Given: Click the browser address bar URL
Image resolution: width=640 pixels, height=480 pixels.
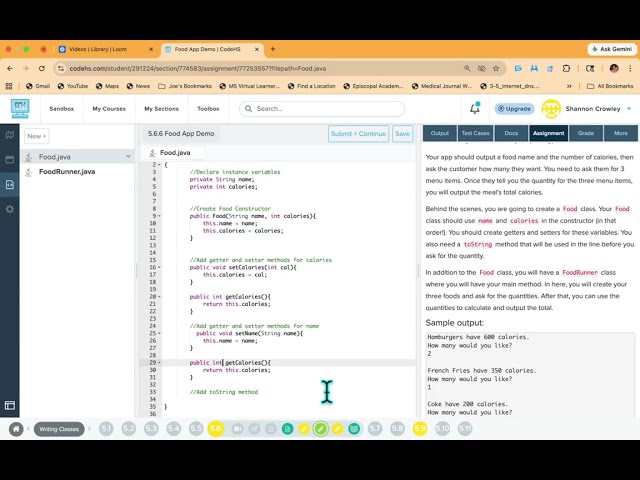Looking at the screenshot, I should click(198, 68).
